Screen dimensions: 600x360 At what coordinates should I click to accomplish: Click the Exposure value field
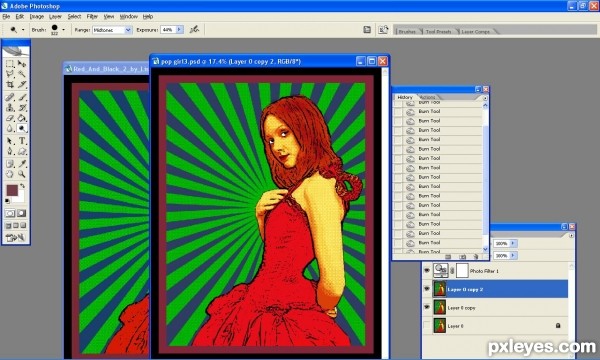(x=168, y=29)
